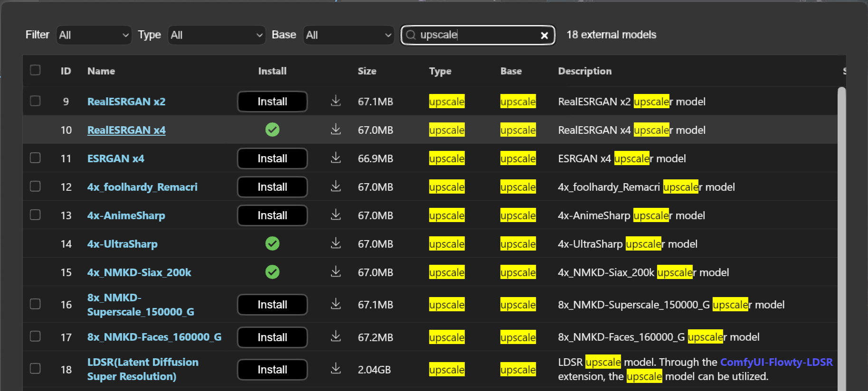Open the 4x_foolhardy_Remacri name link

[x=142, y=187]
